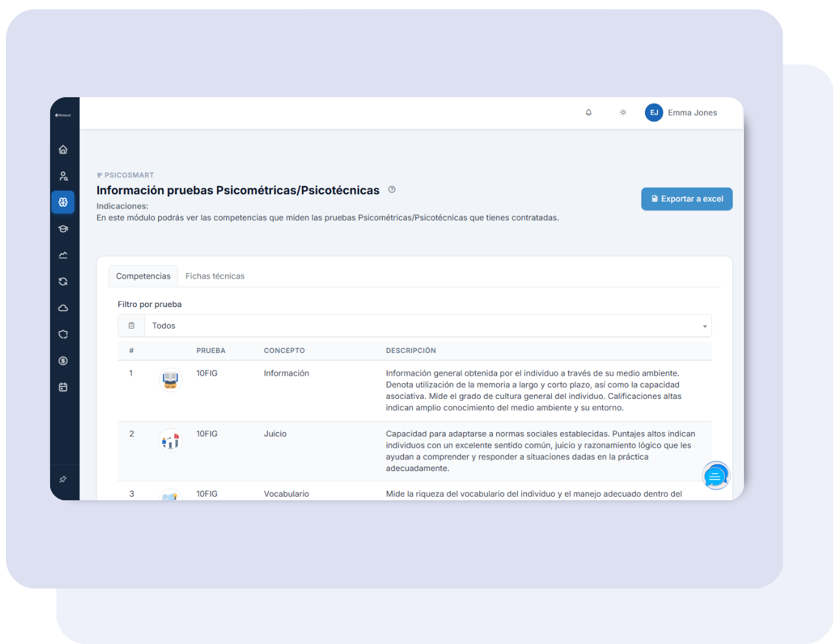Click the PRUEBA column header
Viewport: 840px width, 644px height.
[x=211, y=351]
